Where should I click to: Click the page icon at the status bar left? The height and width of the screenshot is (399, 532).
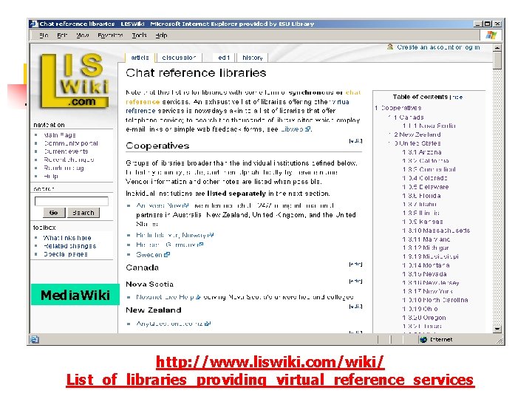(34, 339)
